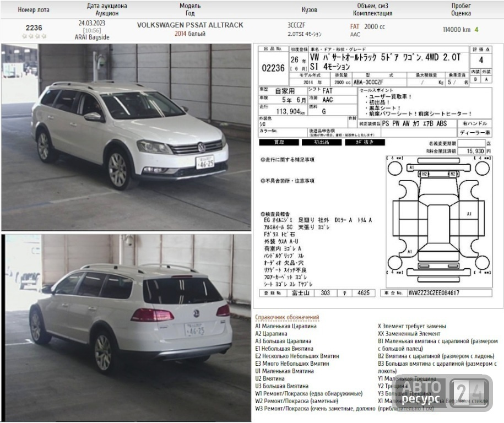Click the Номер лота column header

click(x=34, y=10)
